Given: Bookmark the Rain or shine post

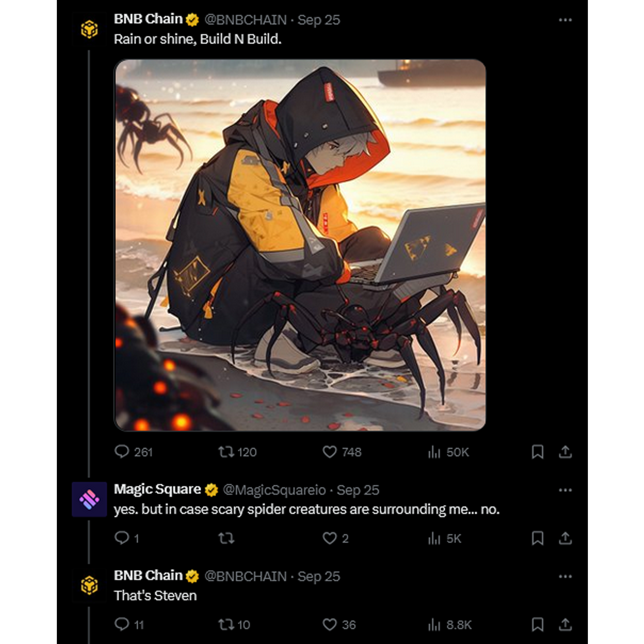Looking at the screenshot, I should click(537, 452).
